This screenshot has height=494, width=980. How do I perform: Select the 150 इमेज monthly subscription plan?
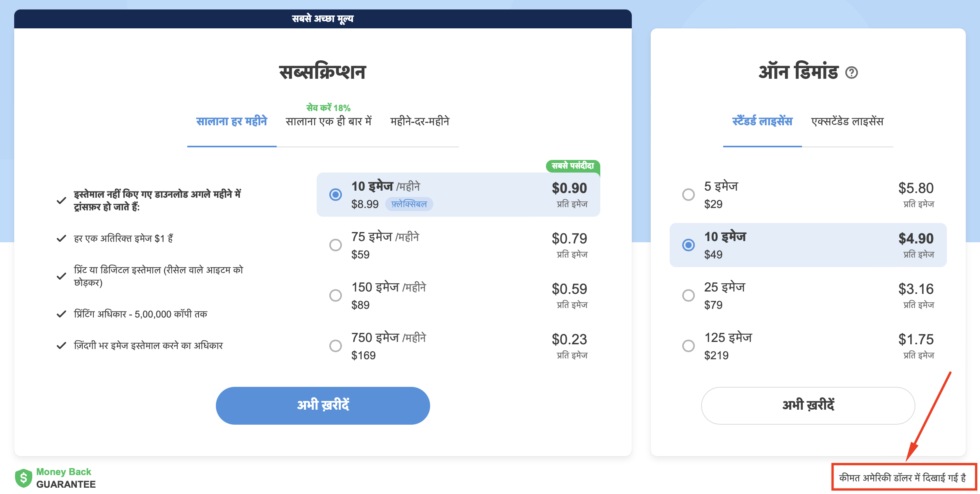tap(336, 295)
